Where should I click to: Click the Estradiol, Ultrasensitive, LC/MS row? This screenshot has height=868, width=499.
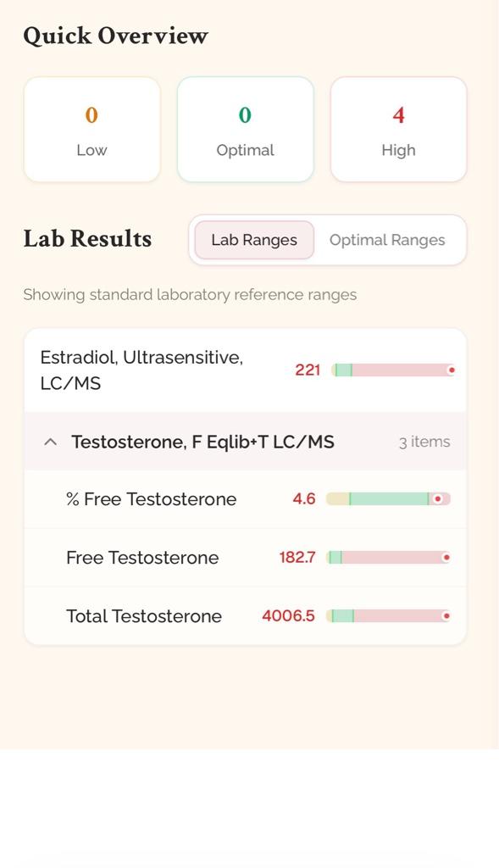pos(245,370)
